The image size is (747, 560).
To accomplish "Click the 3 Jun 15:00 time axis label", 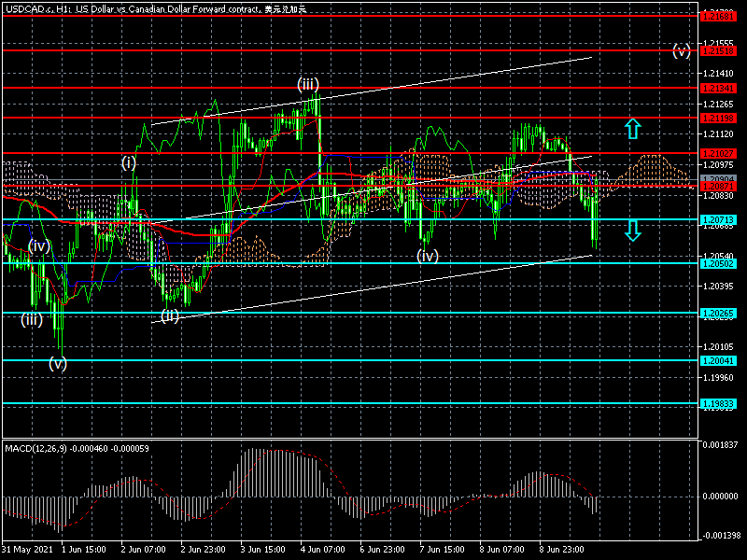I will click(x=264, y=549).
